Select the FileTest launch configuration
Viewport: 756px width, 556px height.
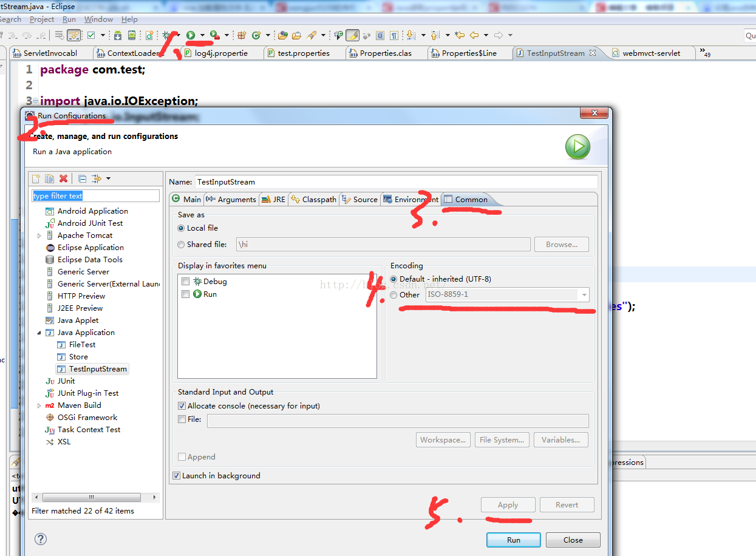(x=82, y=345)
